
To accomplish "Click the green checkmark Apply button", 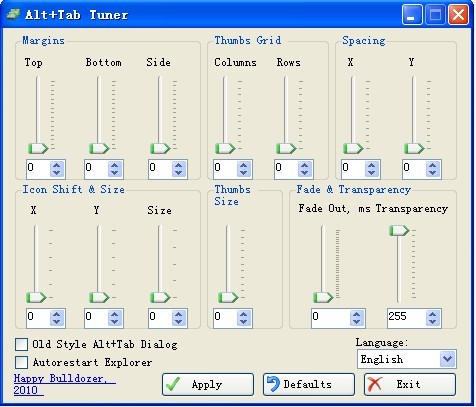I will 208,384.
